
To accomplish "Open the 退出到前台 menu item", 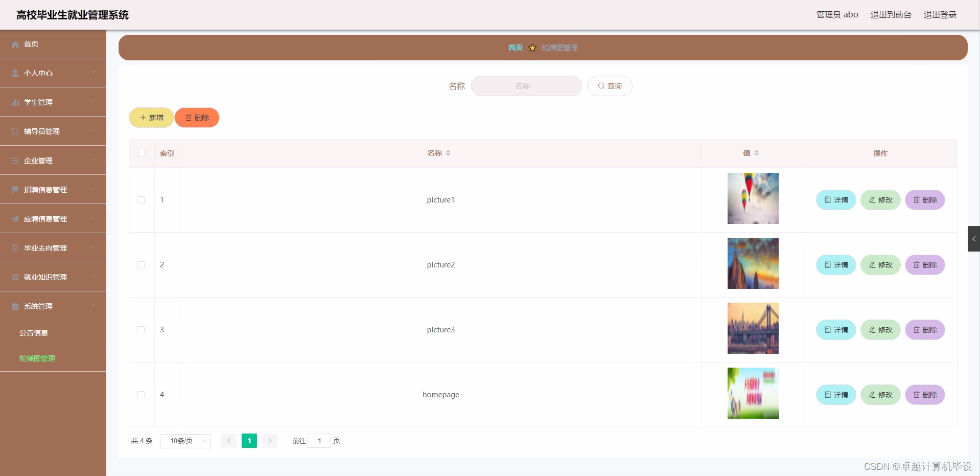I will [x=891, y=14].
